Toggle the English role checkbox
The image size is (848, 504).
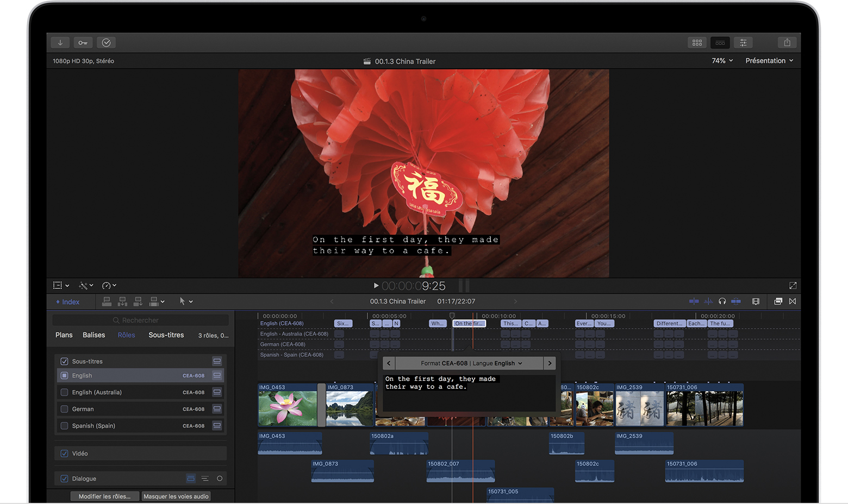click(x=64, y=375)
